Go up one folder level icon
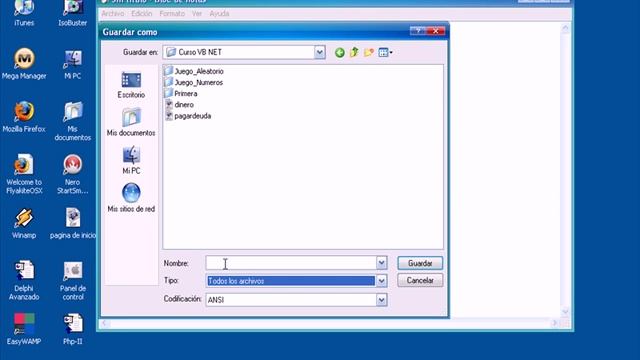This screenshot has height=360, width=640. 354,52
